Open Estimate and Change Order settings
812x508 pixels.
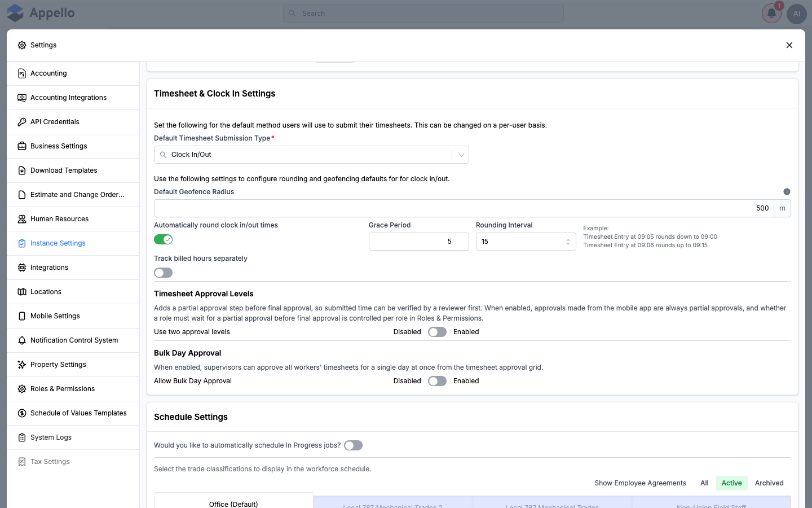73,195
